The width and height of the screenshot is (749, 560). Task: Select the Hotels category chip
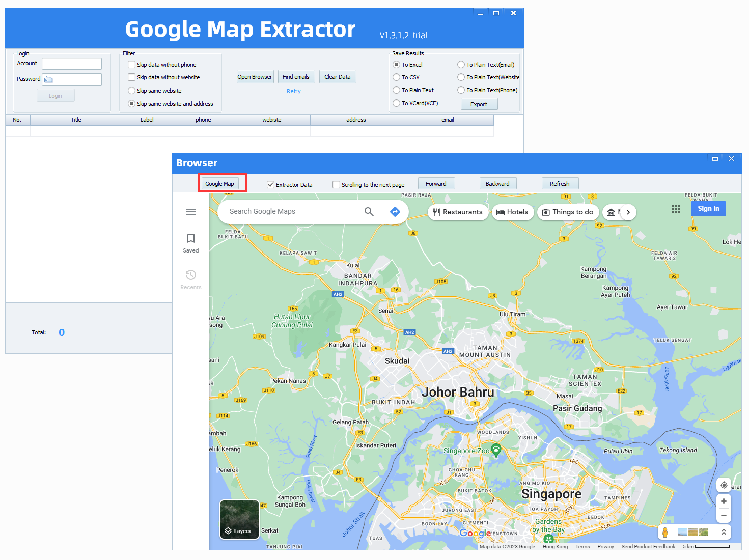[x=512, y=212]
